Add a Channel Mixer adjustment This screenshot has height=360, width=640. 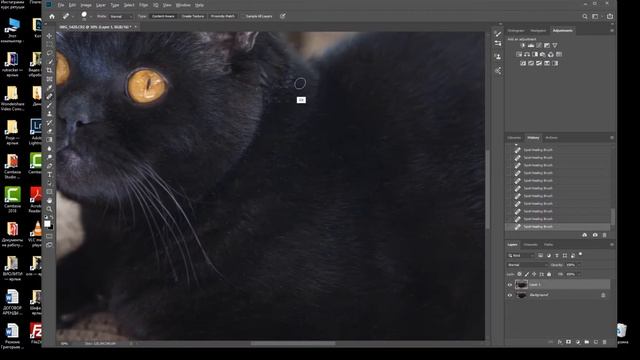point(551,54)
